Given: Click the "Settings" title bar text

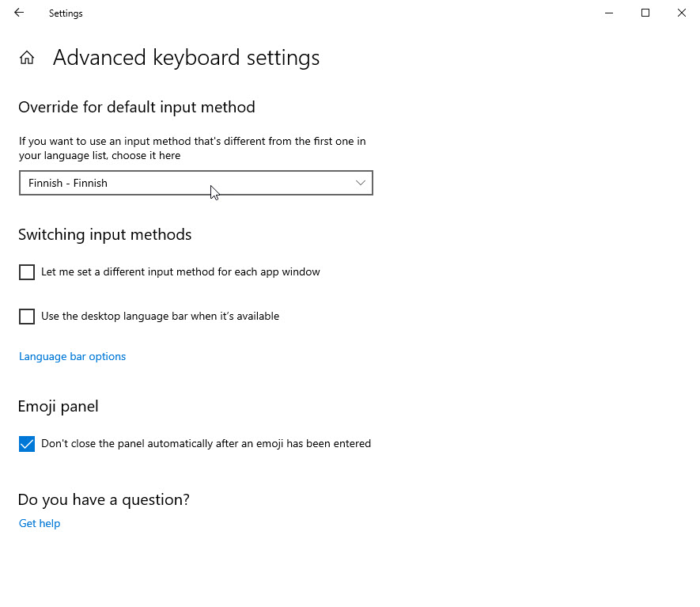Looking at the screenshot, I should [66, 13].
